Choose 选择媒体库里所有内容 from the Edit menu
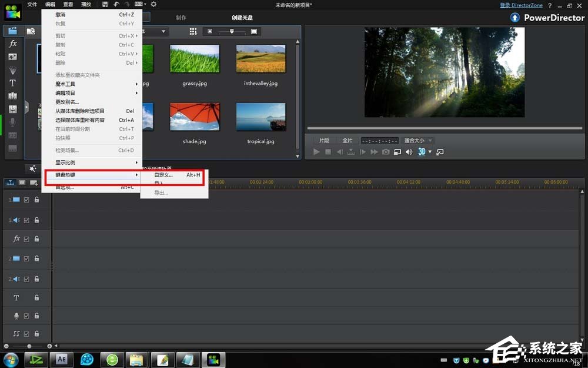This screenshot has height=368, width=588. (80, 120)
